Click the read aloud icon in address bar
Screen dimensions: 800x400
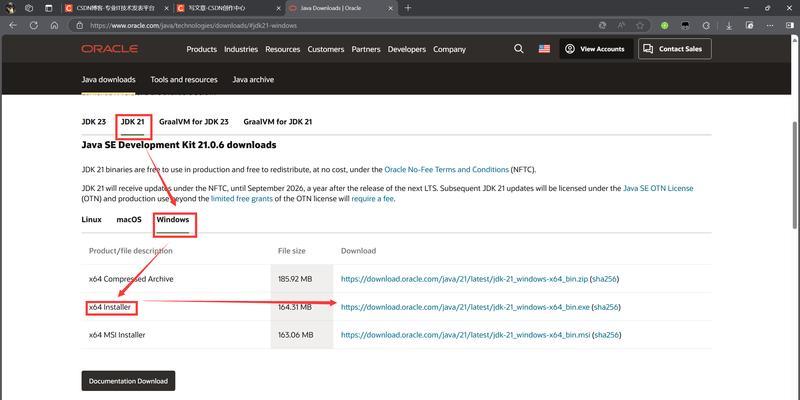click(621, 26)
